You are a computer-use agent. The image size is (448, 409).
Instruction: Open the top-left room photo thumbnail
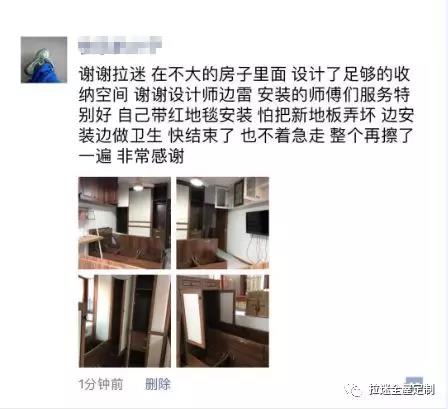(125, 223)
